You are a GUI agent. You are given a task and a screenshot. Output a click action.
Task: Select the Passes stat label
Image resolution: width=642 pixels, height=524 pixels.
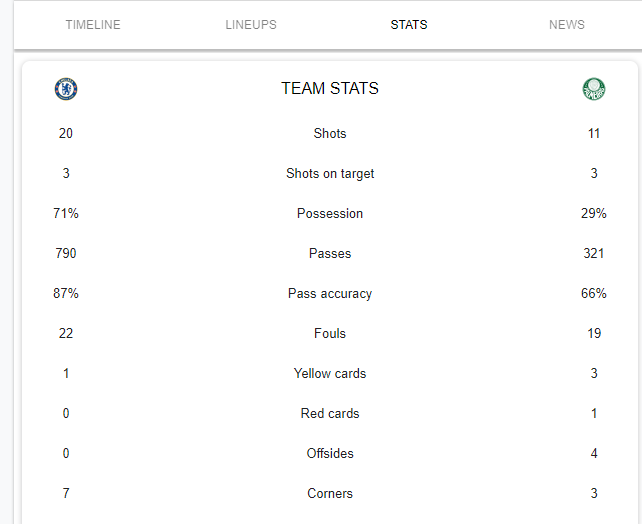click(330, 253)
